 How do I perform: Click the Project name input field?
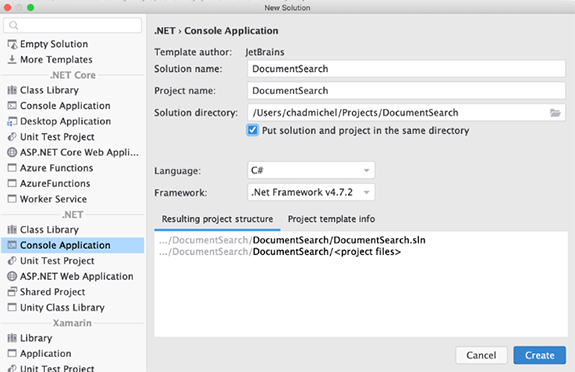pyautogui.click(x=406, y=91)
